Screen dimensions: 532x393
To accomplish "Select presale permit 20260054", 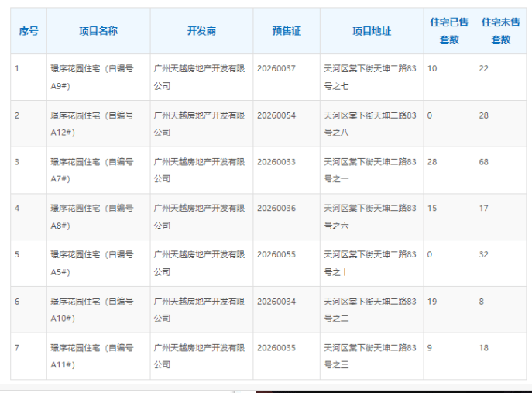I will tap(276, 115).
